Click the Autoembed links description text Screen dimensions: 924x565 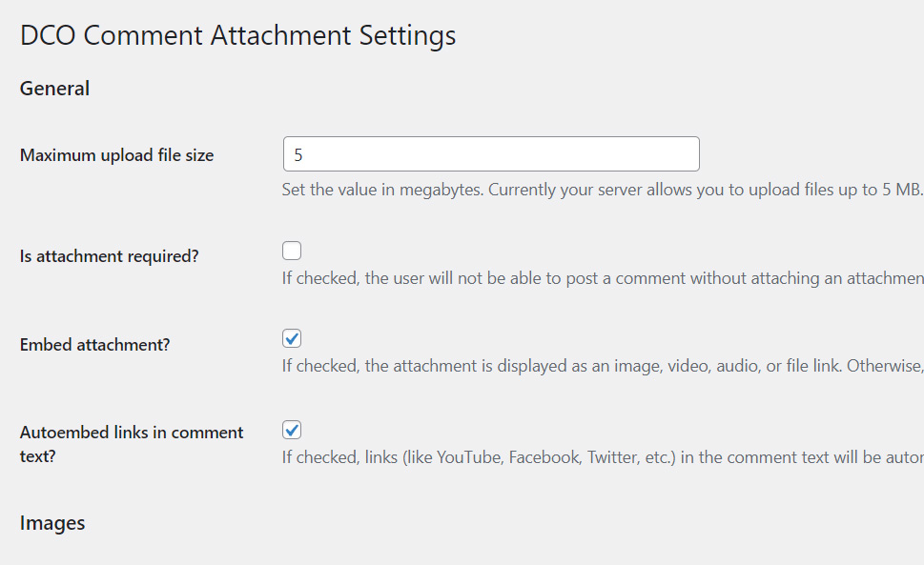coord(601,457)
